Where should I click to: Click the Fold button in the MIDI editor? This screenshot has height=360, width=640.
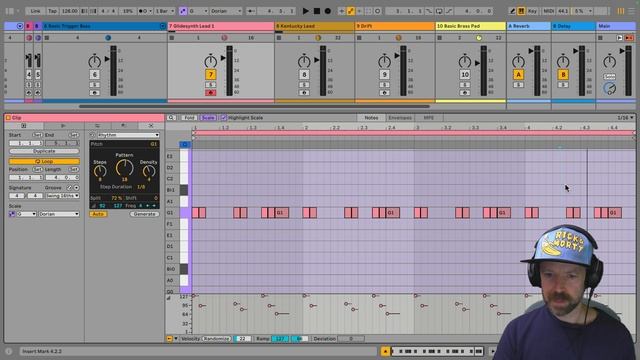pyautogui.click(x=189, y=118)
